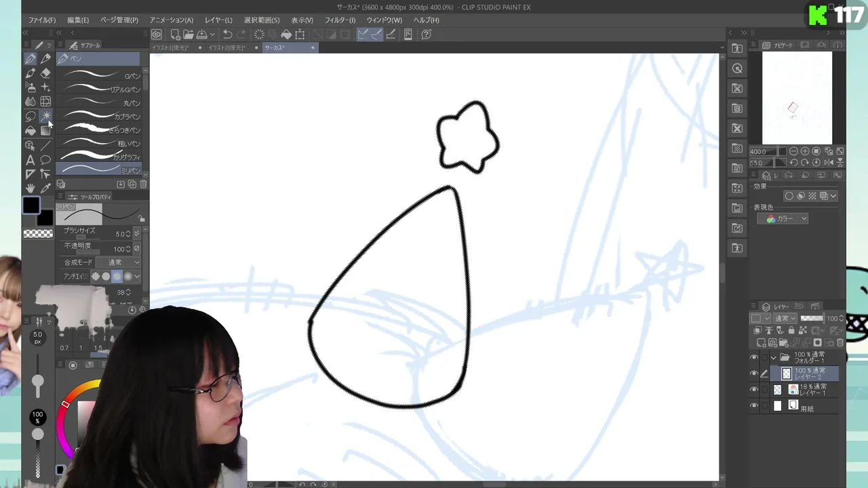This screenshot has width=868, height=488.
Task: Select the Figure line tool
Action: pos(45,145)
